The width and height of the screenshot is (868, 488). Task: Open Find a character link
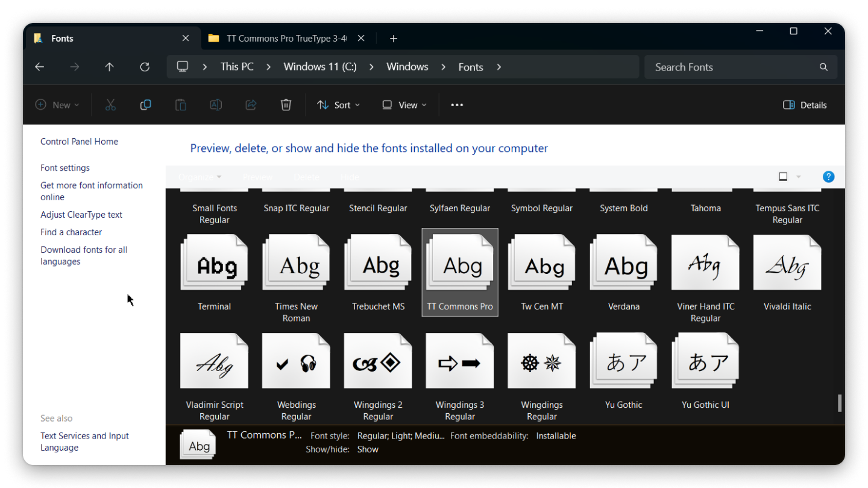[x=71, y=232]
